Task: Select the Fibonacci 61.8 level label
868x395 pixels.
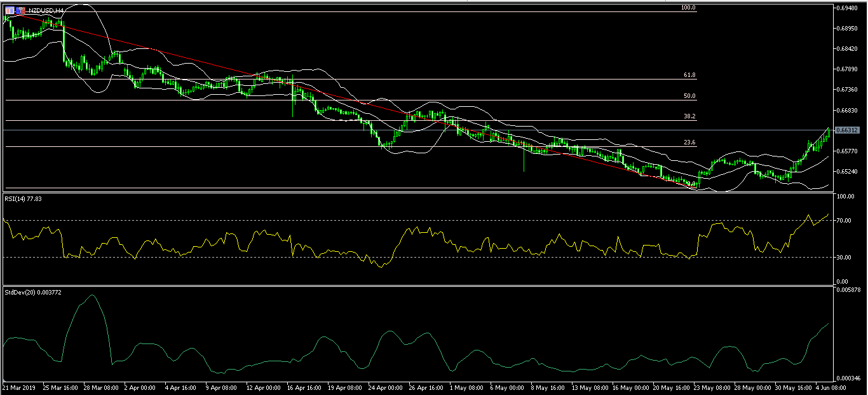Action: pos(689,75)
